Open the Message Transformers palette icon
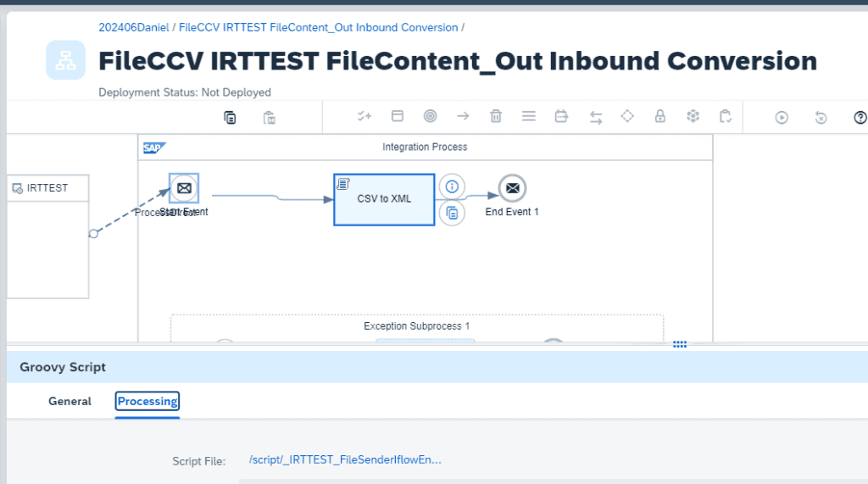The height and width of the screenshot is (484, 868). coord(561,116)
